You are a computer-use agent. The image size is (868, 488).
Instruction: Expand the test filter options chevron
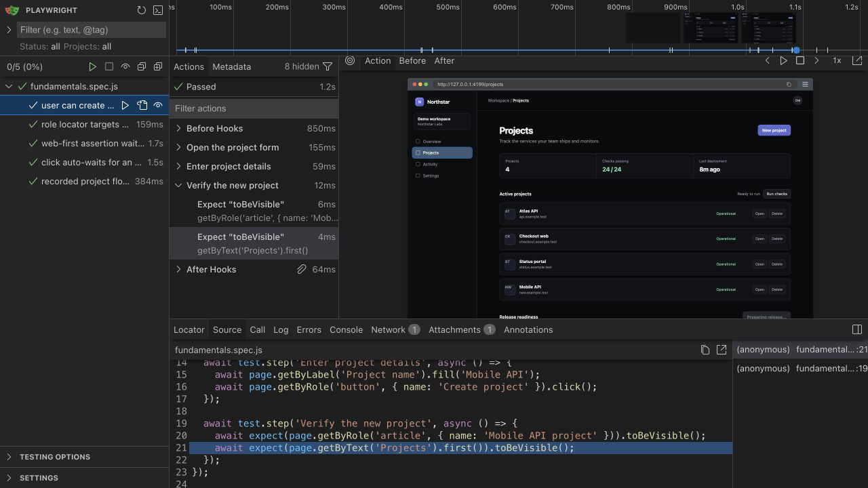pyautogui.click(x=9, y=30)
